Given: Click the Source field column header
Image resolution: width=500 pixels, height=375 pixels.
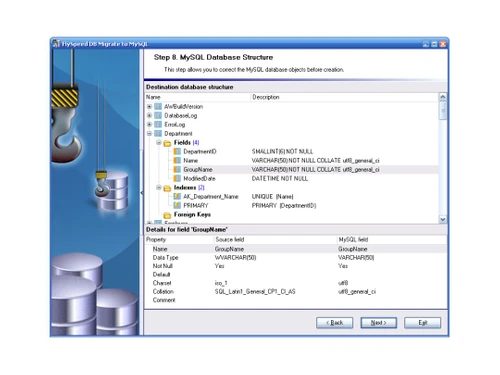Looking at the screenshot, I should click(x=275, y=240).
